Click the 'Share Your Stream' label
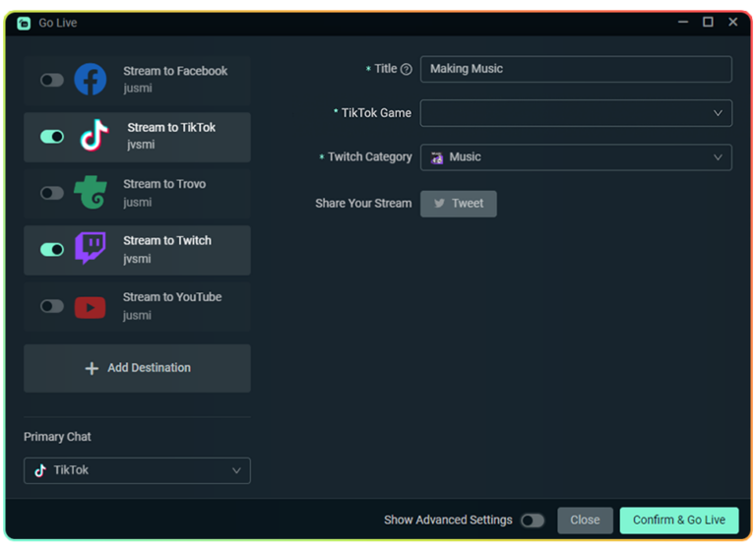756x553 pixels. tap(363, 204)
